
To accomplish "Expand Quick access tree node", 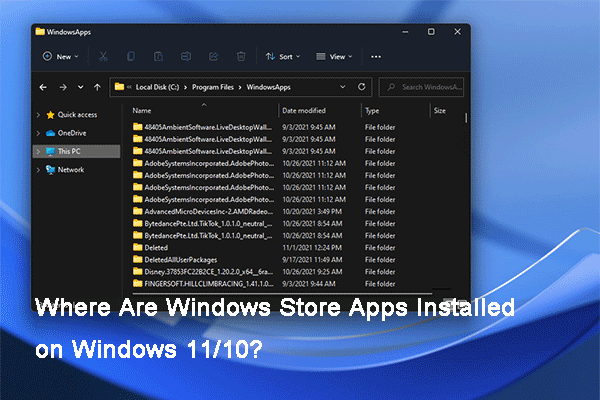I will click(38, 114).
